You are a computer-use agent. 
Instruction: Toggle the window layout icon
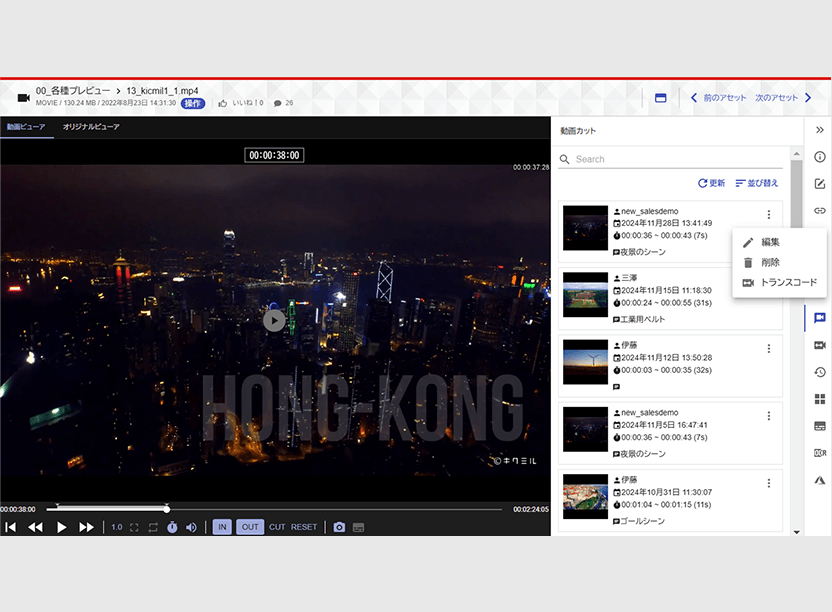click(660, 98)
